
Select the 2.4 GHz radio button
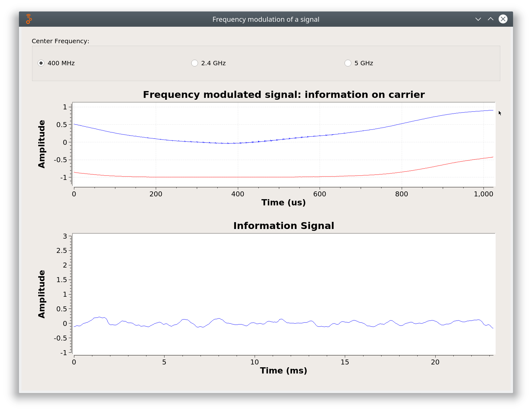195,63
